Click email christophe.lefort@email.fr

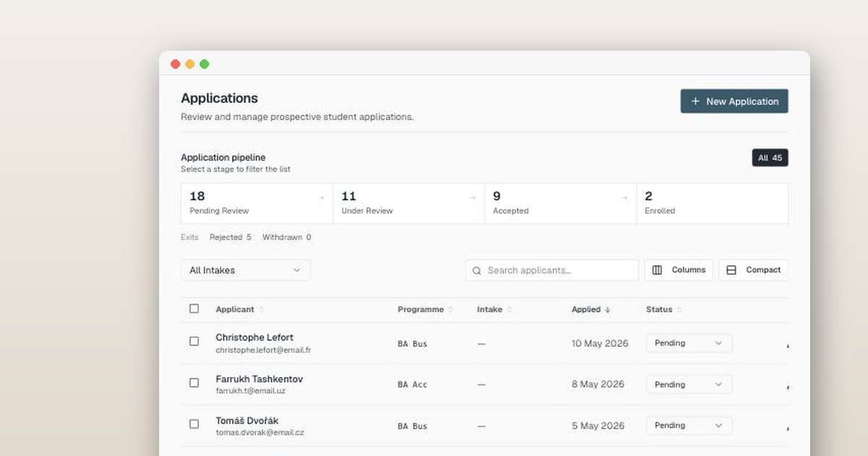click(263, 350)
